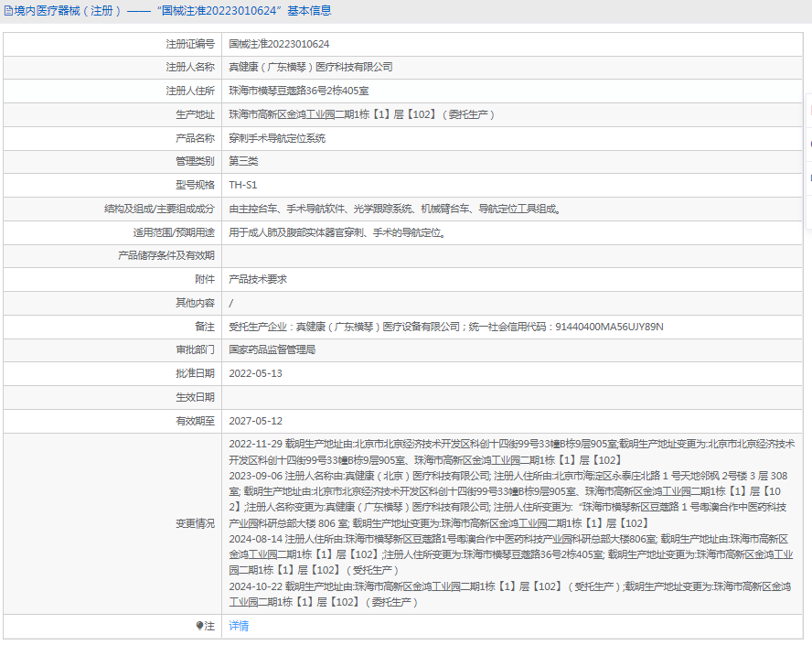Select the 注册人住所 row label
The image size is (812, 645).
[x=190, y=91]
